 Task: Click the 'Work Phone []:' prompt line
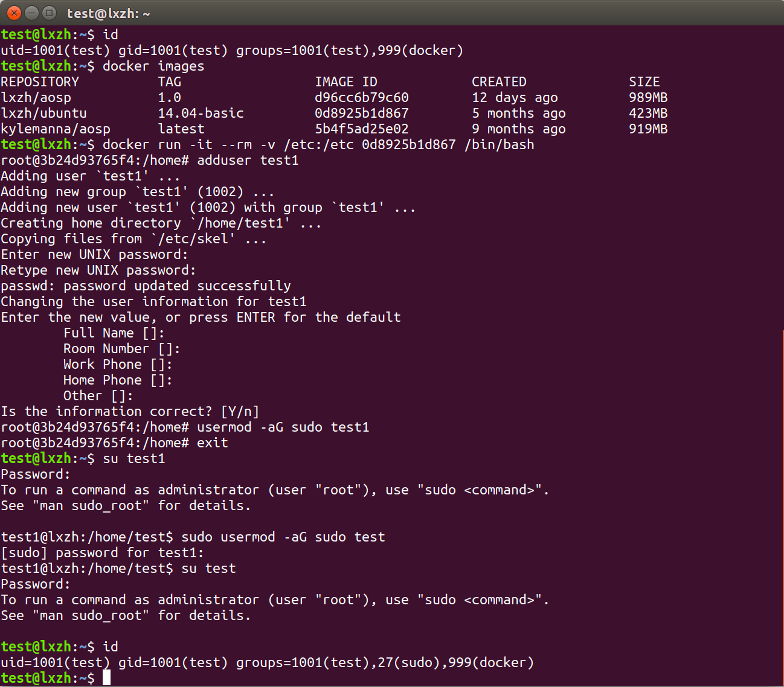(x=118, y=364)
